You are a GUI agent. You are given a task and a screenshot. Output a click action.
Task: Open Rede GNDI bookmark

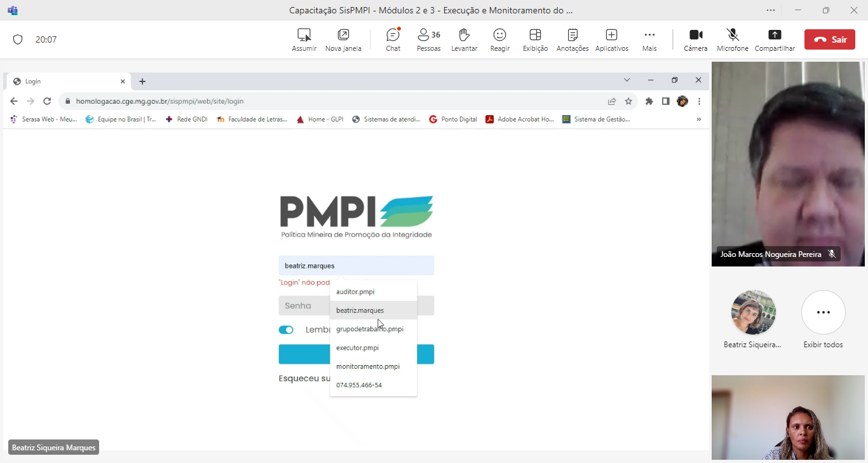click(x=186, y=119)
